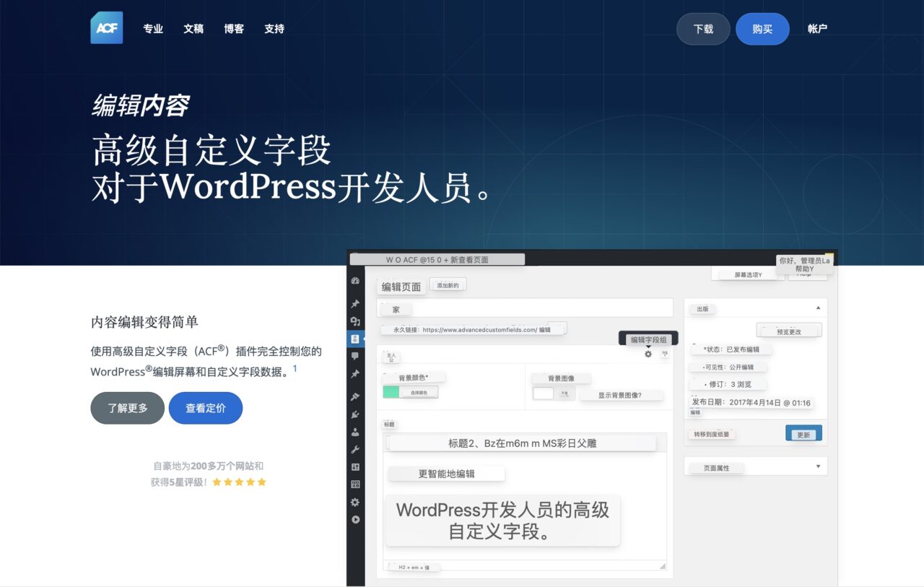Viewport: 924px width, 587px height.
Task: Click the gear icon at the sidebar bottom
Action: pyautogui.click(x=355, y=502)
